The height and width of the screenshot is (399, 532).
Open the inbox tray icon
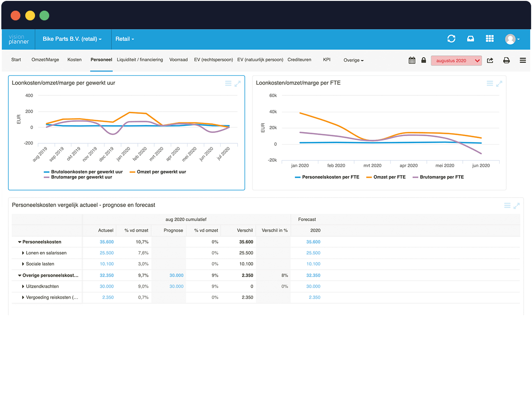pos(470,39)
